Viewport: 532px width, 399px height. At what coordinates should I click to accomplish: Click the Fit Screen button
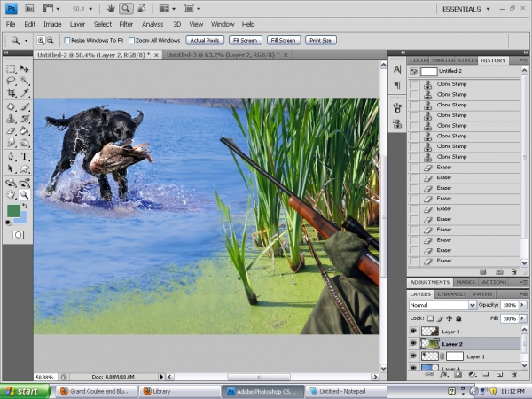coord(246,41)
